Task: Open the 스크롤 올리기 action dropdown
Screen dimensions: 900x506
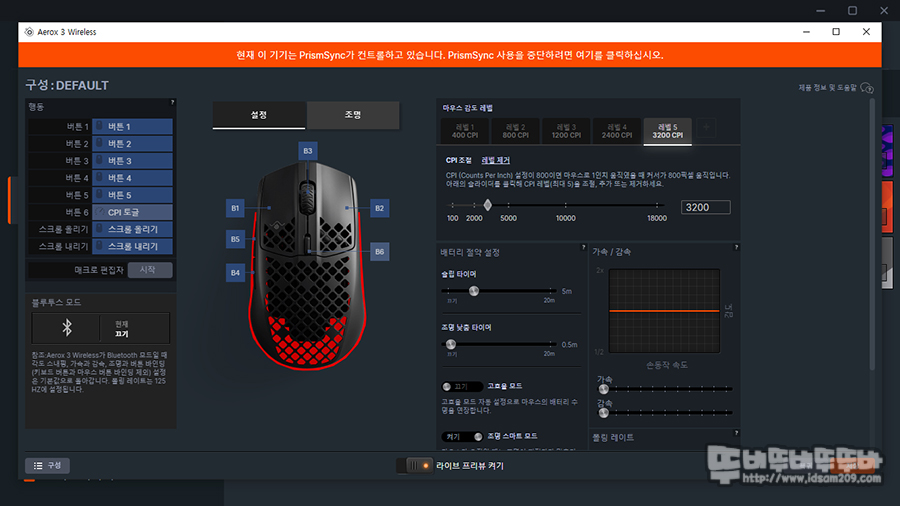Action: pyautogui.click(x=132, y=229)
